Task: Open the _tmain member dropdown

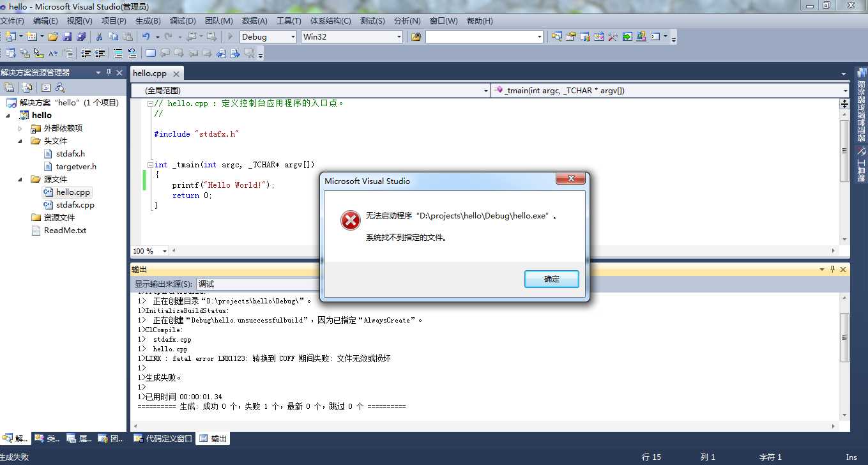Action: (845, 91)
